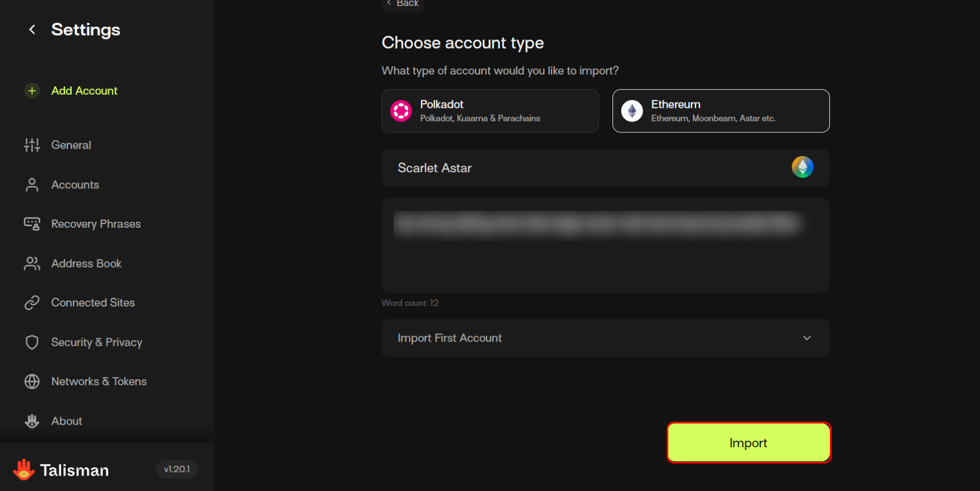This screenshot has width=980, height=491.
Task: Click the Back button at top
Action: 403,4
